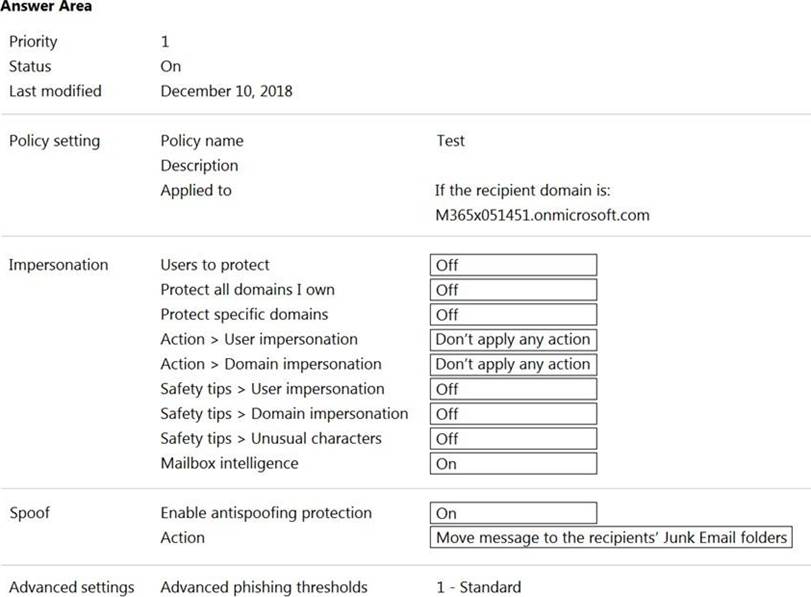This screenshot has height=597, width=811.
Task: Click the policy name value Test
Action: 450,141
